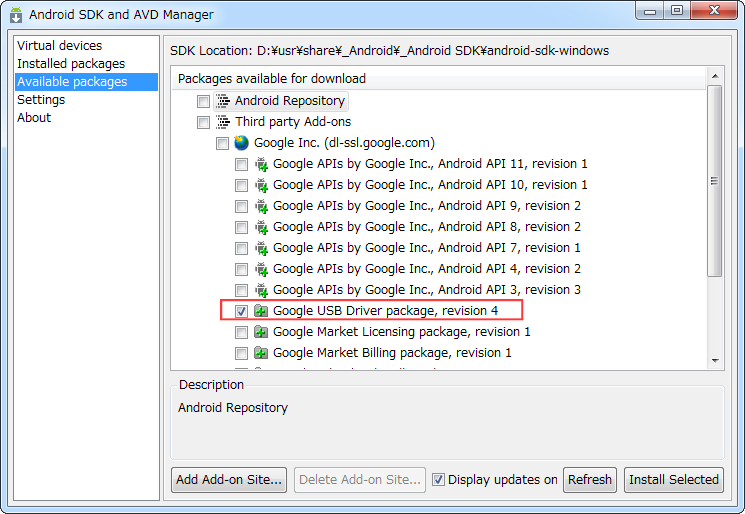Click the scroll up arrow of packages list
Image resolution: width=745 pixels, height=514 pixels.
(x=715, y=76)
